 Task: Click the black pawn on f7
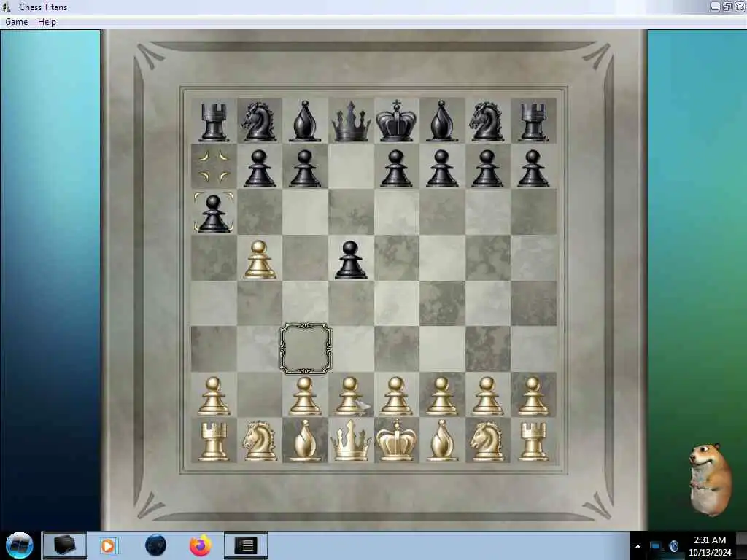click(x=441, y=168)
